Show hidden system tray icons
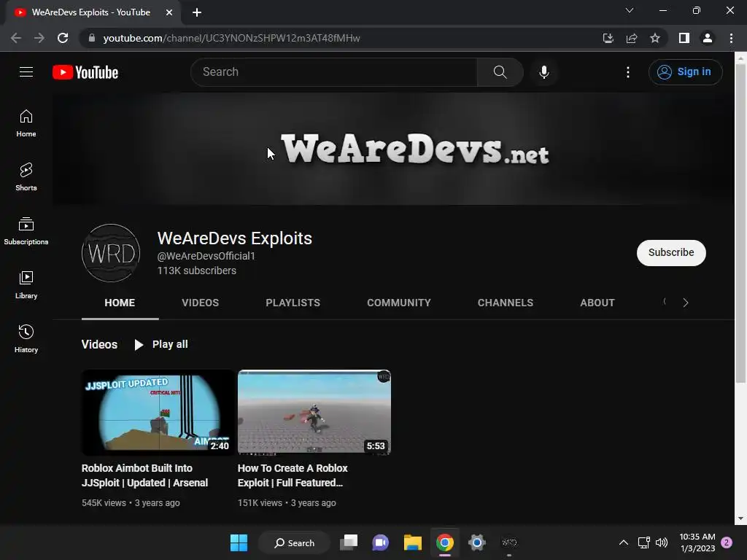 [x=623, y=542]
